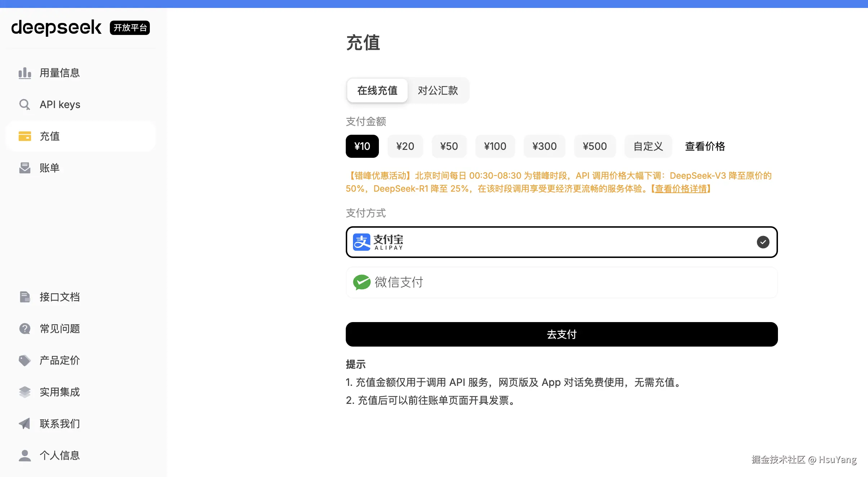
Task: Open API keys via the magnifier icon
Action: pyautogui.click(x=24, y=104)
